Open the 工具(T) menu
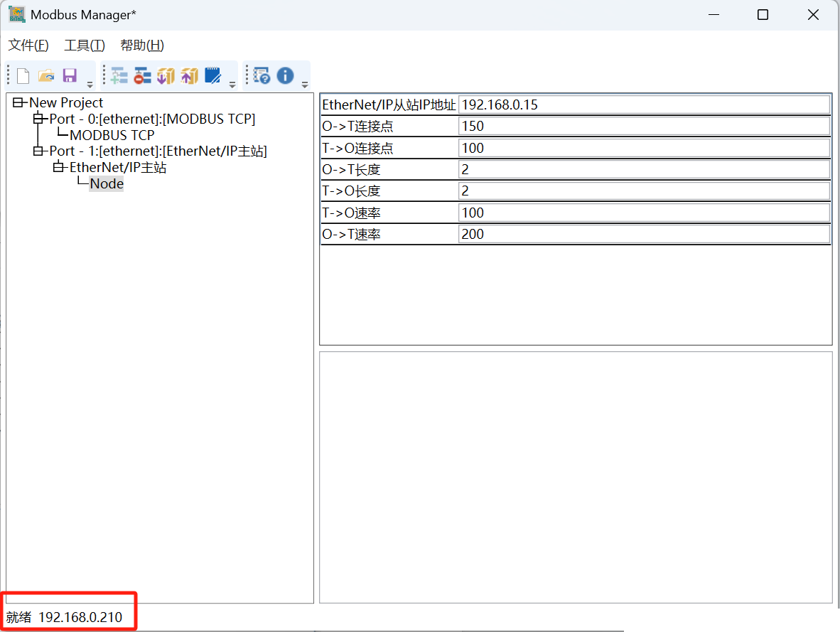The width and height of the screenshot is (840, 632). [x=85, y=45]
